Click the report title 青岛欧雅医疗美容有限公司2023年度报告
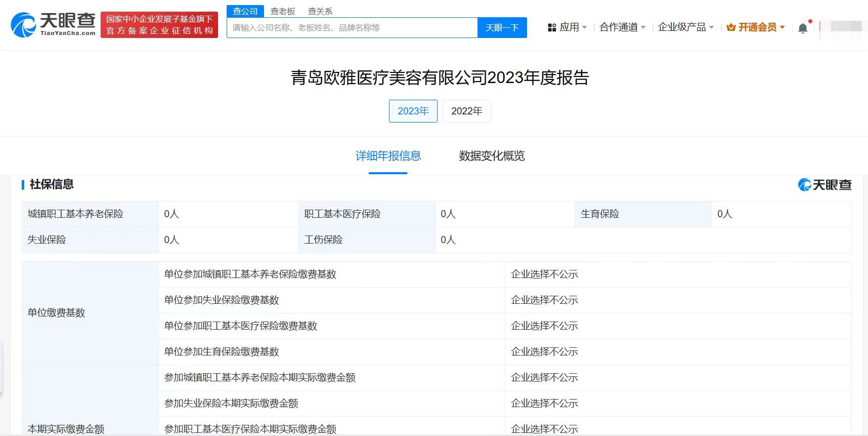 (x=440, y=77)
